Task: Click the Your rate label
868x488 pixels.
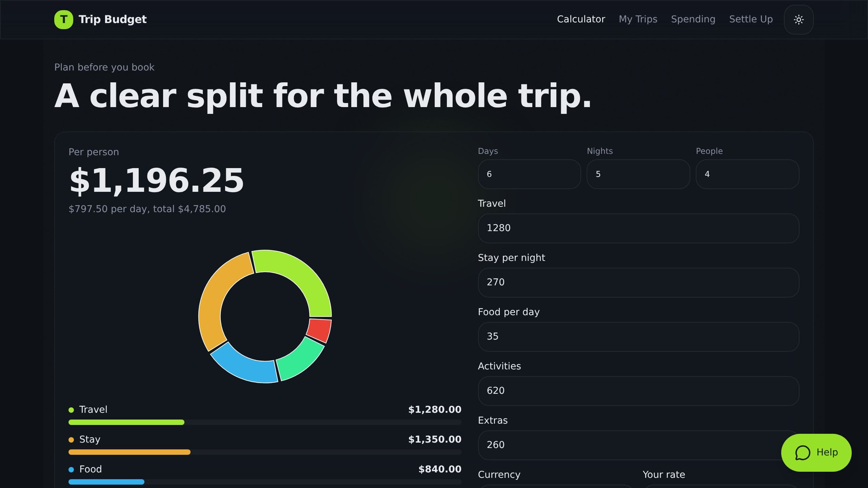Action: [664, 475]
